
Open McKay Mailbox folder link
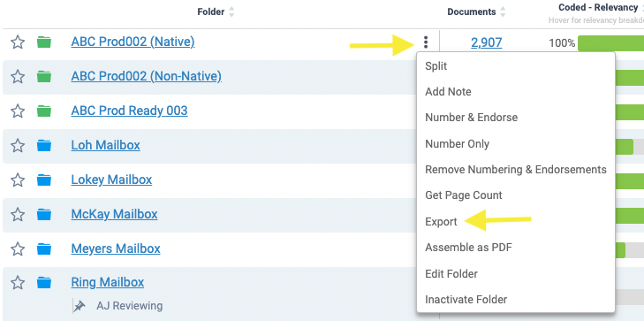[114, 215]
